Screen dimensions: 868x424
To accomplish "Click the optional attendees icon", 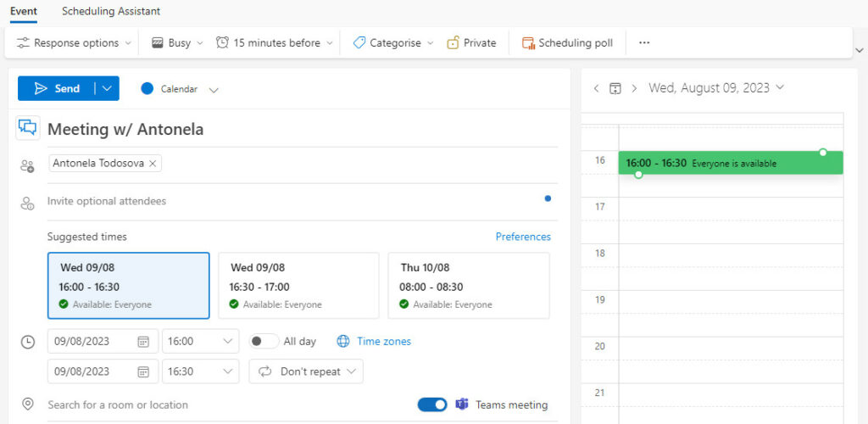I will [27, 204].
